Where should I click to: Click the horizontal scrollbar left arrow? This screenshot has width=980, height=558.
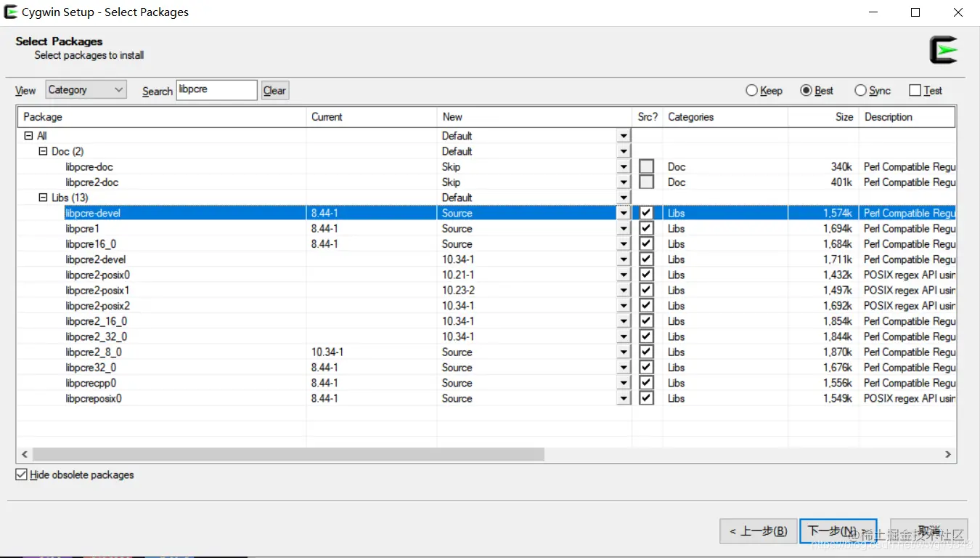click(x=25, y=454)
